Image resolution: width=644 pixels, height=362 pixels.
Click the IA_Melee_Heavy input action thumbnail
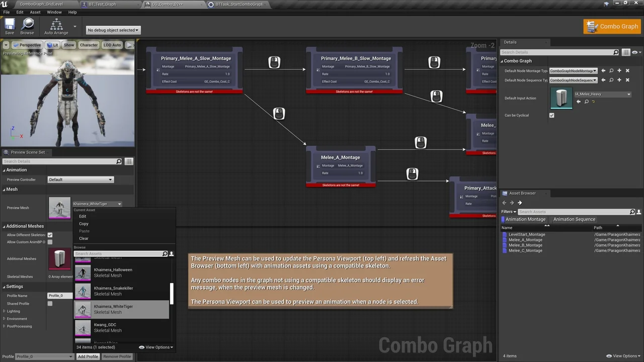tap(561, 98)
